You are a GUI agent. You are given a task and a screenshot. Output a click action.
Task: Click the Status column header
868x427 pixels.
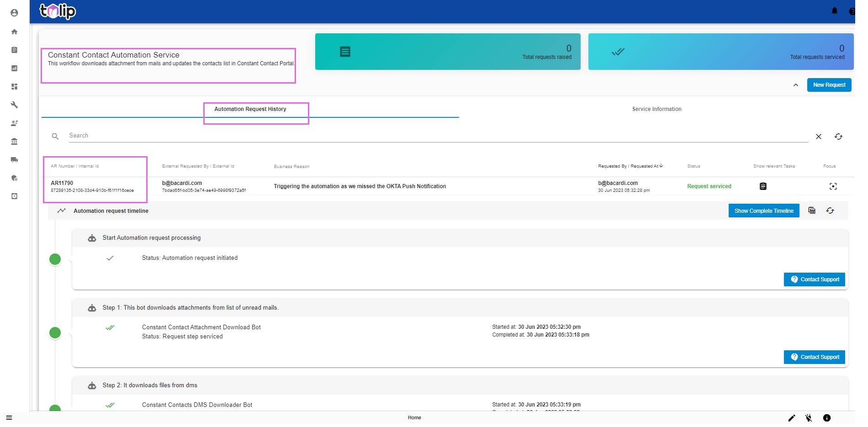693,166
